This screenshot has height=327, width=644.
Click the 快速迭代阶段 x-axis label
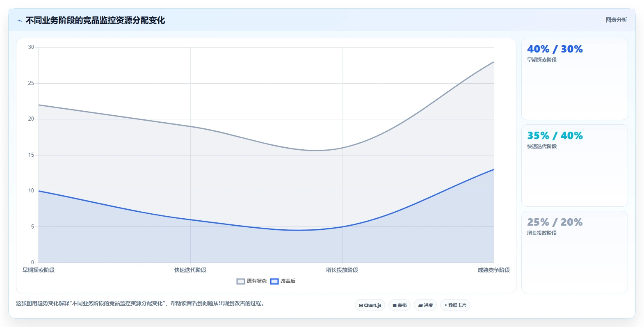[x=190, y=270]
